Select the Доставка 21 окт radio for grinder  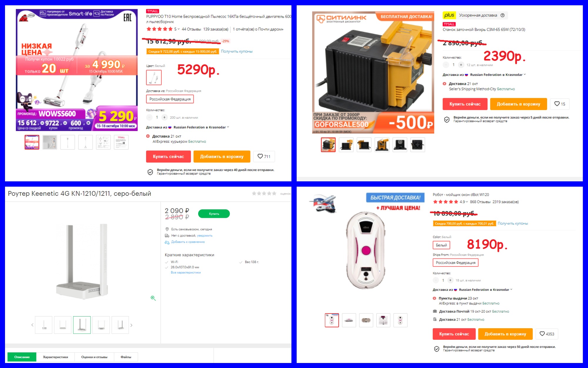point(445,84)
